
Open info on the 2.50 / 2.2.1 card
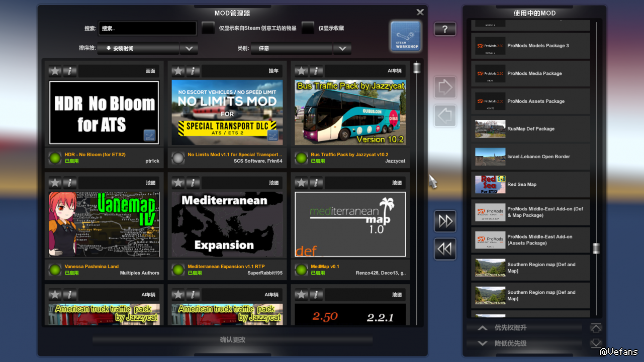(x=316, y=295)
